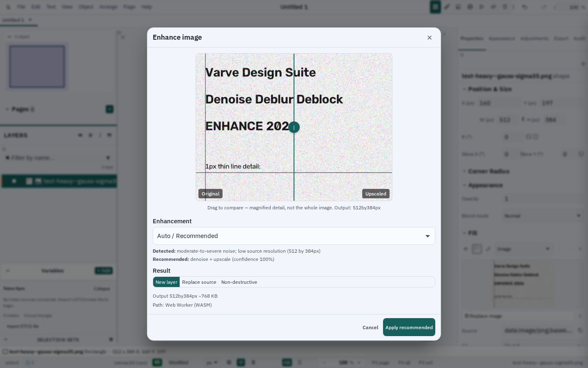Toggle fill visibility eye icon
Screen dimensions: 588x368
click(465, 249)
